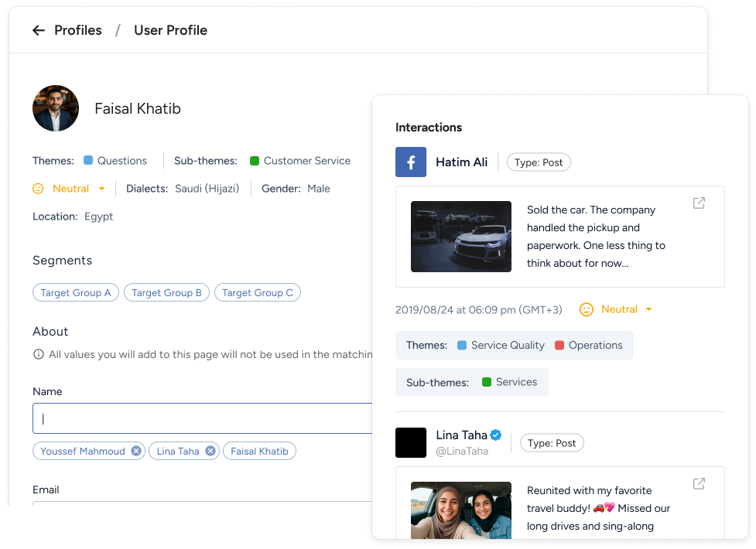Click Type: Post badge beside Hatim Ali

tap(539, 162)
